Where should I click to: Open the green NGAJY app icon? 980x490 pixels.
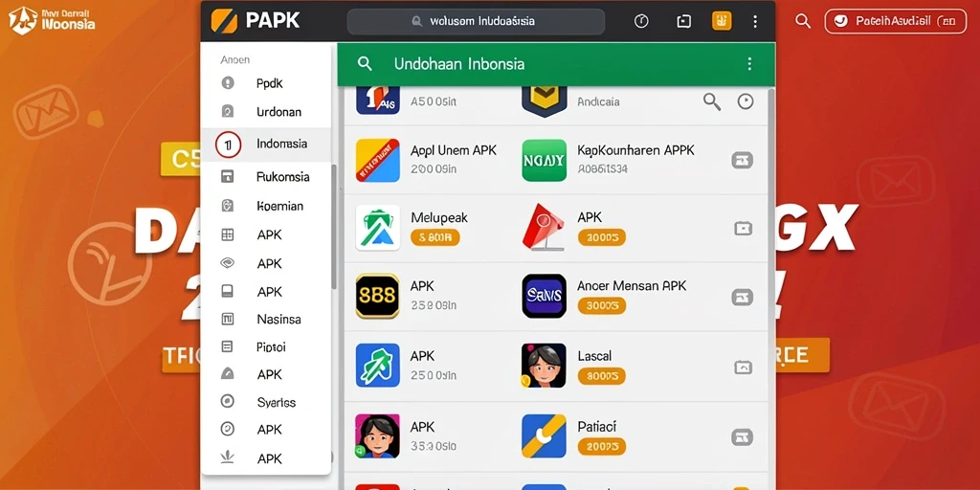point(544,161)
